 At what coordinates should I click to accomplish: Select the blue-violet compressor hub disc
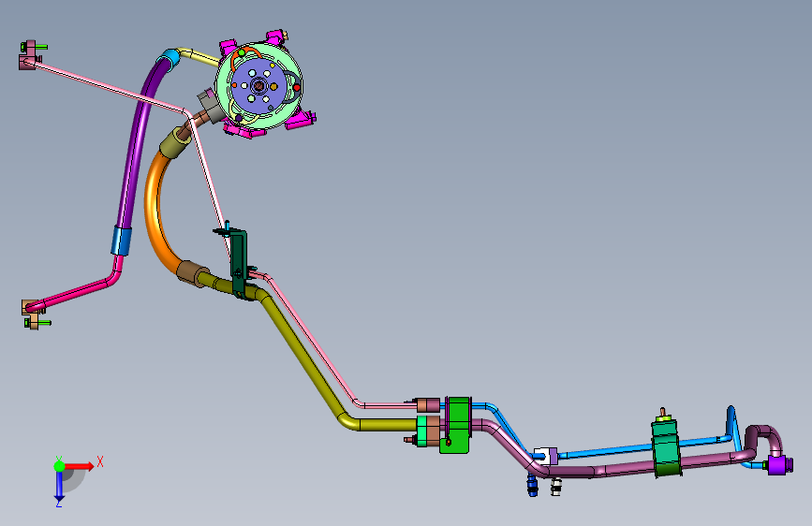pos(258,85)
